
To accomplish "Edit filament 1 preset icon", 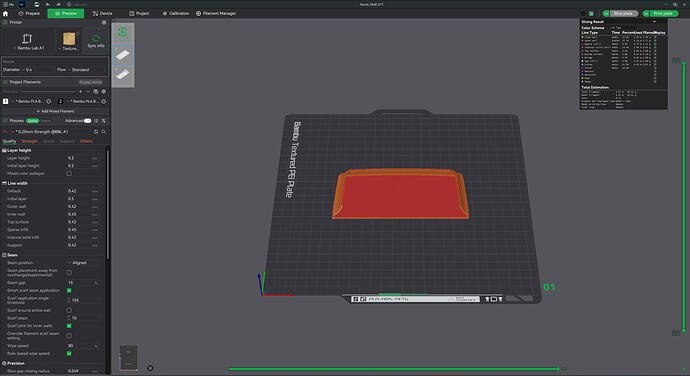I will point(49,101).
